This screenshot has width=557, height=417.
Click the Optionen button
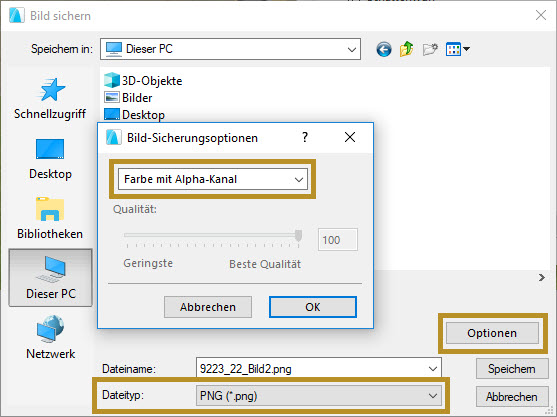[492, 333]
